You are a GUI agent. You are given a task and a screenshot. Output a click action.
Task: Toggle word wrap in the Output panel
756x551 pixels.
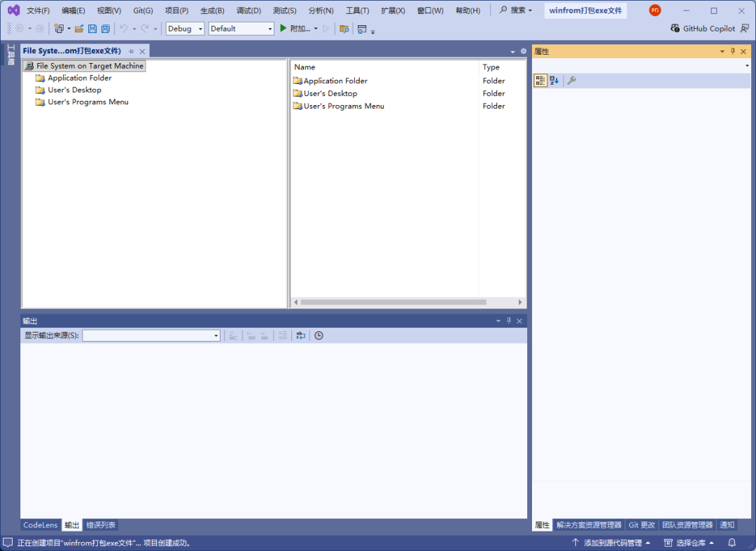tap(300, 335)
